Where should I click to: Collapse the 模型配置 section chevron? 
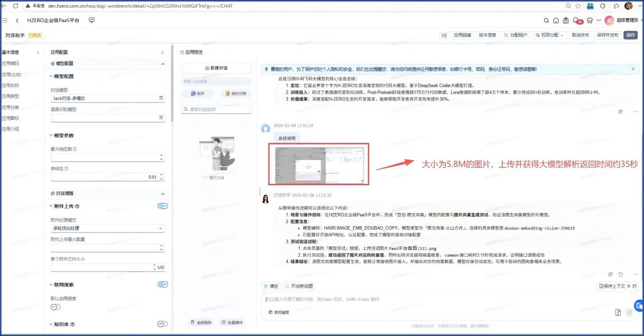pos(164,63)
